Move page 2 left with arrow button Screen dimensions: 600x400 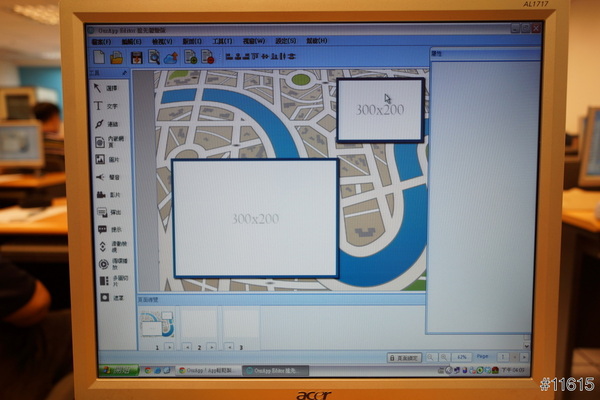(187, 347)
